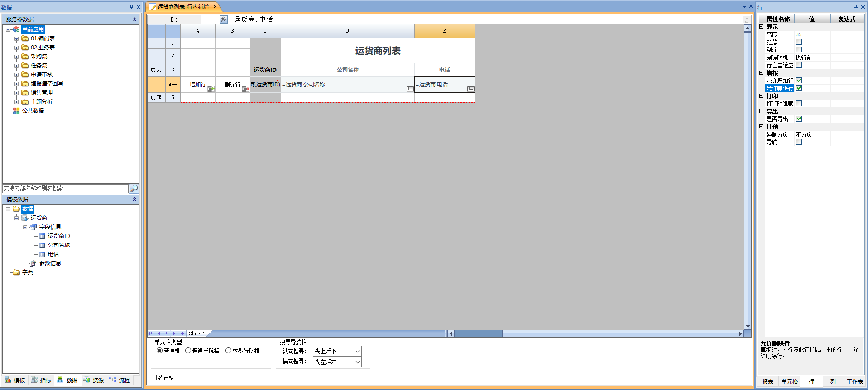Click the vertical scrollbar down arrow
The width and height of the screenshot is (868, 390).
(x=748, y=326)
